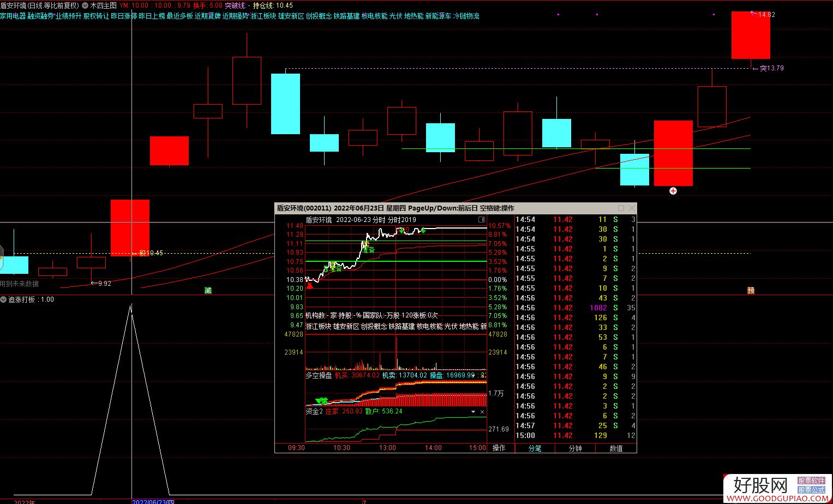
Task: Switch to the 分笔 tab
Action: (535, 448)
